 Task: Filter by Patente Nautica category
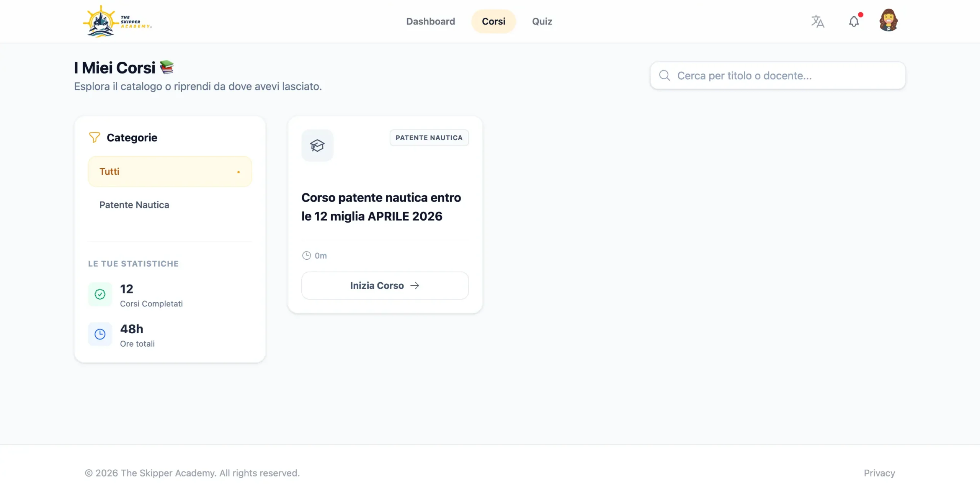tap(134, 205)
